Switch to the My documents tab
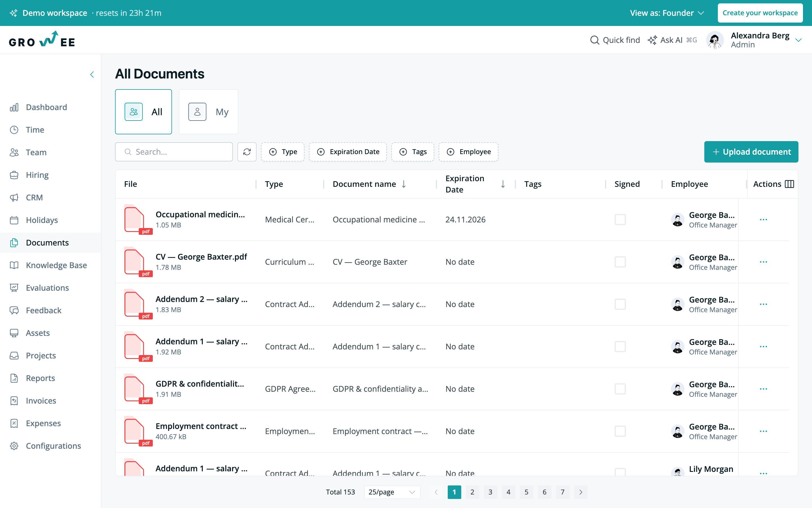 [208, 112]
